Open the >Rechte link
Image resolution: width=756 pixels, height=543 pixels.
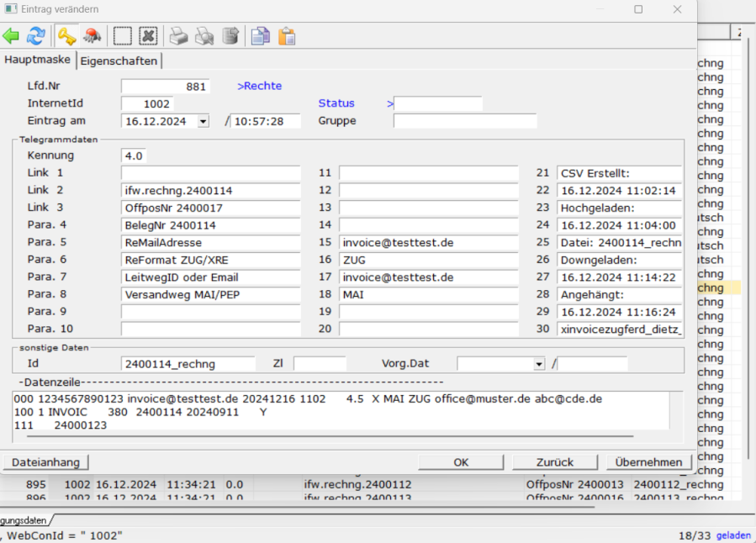tap(260, 86)
